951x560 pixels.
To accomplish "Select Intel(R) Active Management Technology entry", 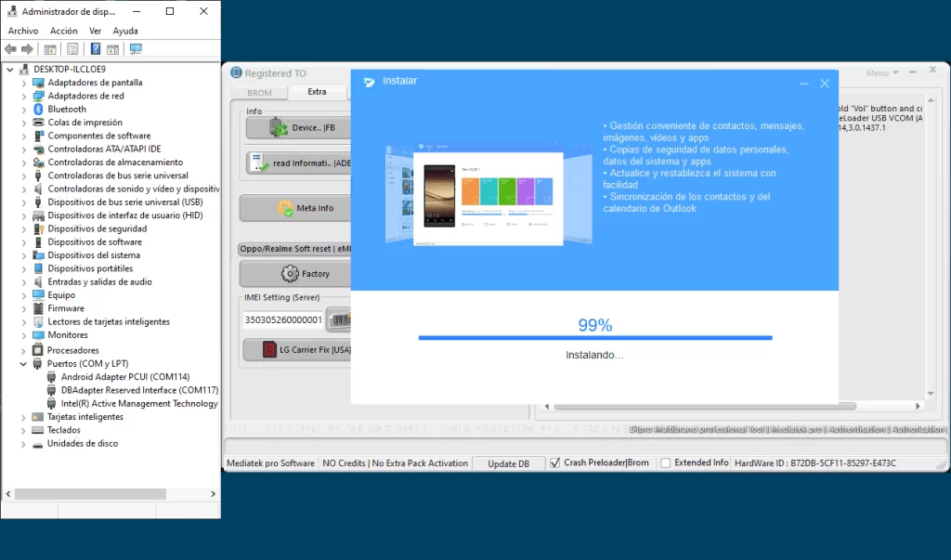I will [x=139, y=403].
